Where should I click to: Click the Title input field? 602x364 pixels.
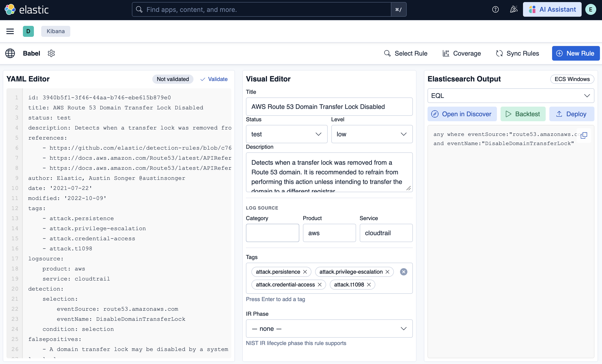point(329,107)
